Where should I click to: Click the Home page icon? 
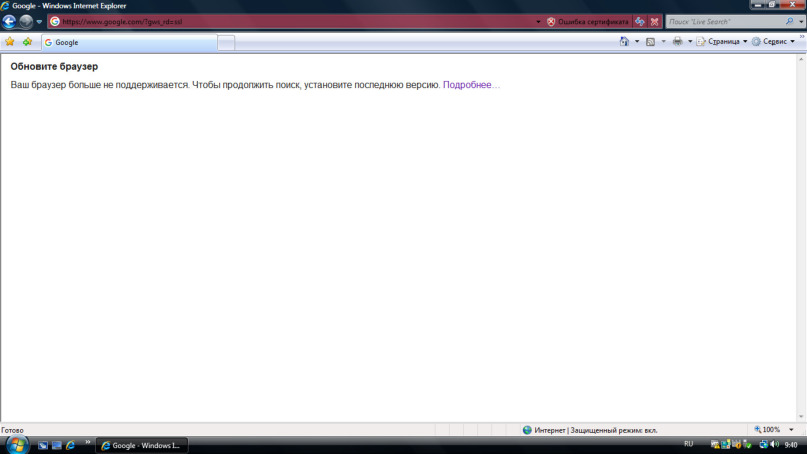(624, 42)
